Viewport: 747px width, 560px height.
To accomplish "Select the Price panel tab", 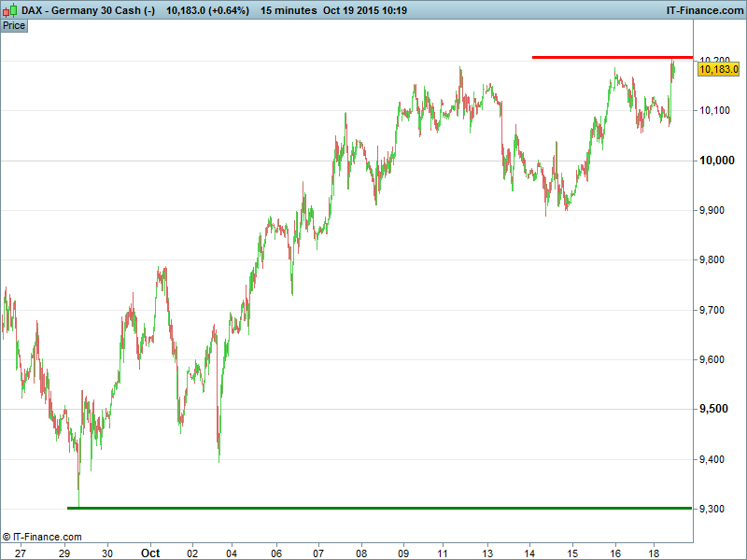I will tap(14, 25).
